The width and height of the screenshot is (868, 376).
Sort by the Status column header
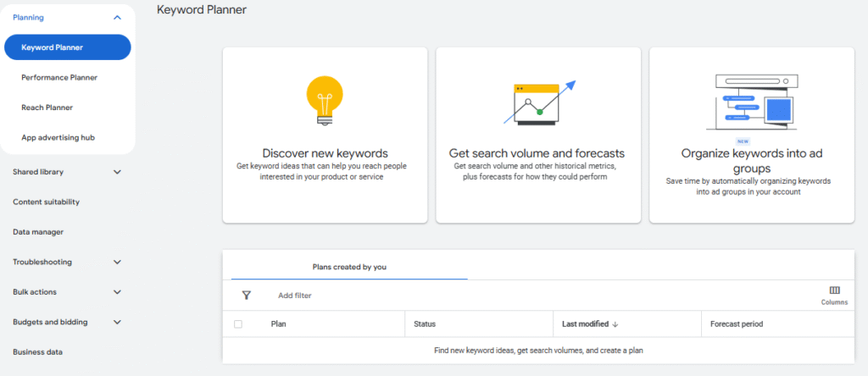(x=425, y=324)
